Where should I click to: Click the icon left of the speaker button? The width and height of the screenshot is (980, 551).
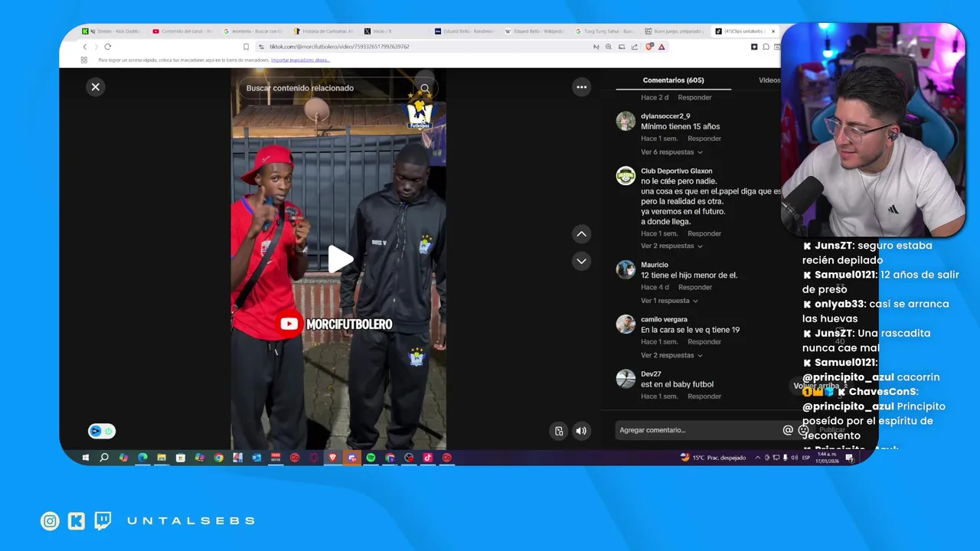(559, 431)
